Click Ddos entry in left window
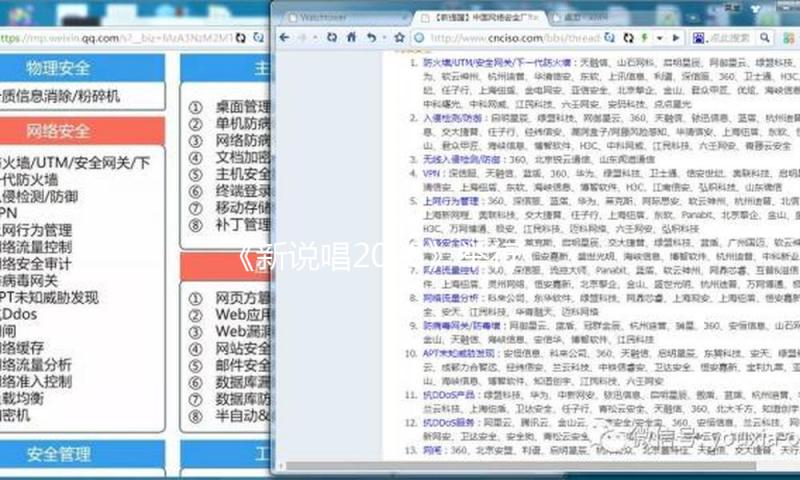800x480 pixels. (x=19, y=314)
